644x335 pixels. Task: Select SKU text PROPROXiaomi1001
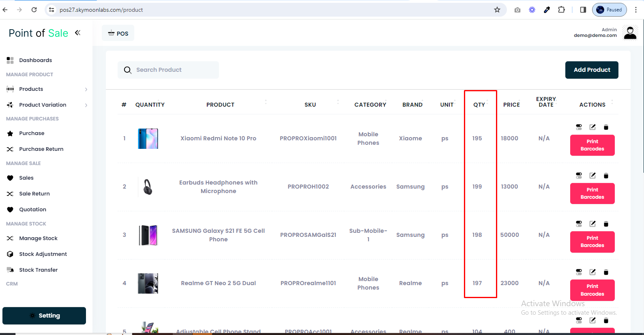308,138
